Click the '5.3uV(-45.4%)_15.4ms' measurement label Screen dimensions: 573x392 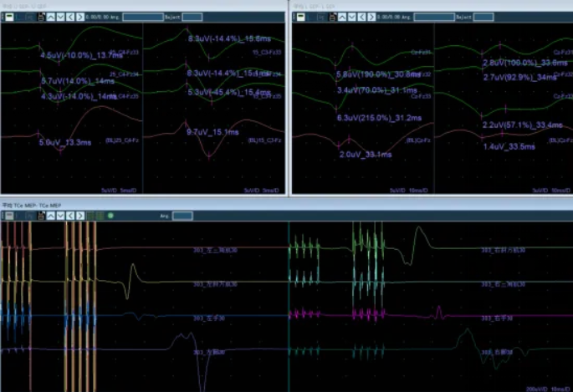(229, 92)
